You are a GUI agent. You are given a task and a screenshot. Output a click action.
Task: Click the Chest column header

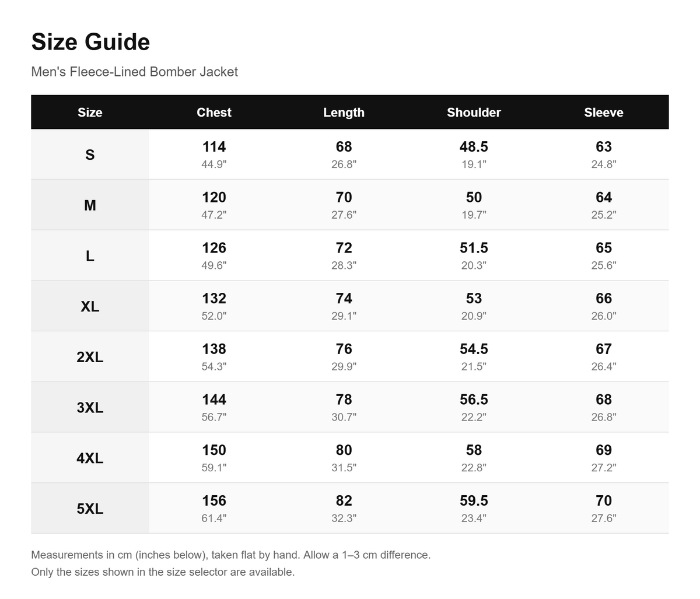[214, 112]
